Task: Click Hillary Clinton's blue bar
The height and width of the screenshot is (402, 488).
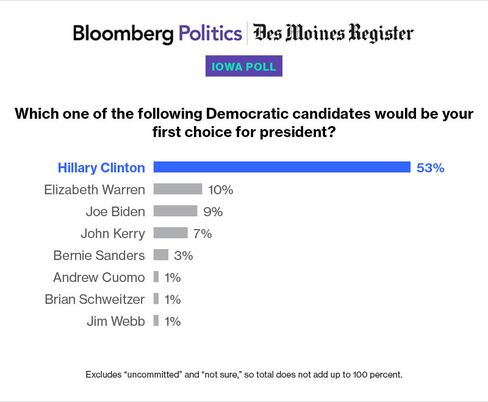Action: click(282, 167)
